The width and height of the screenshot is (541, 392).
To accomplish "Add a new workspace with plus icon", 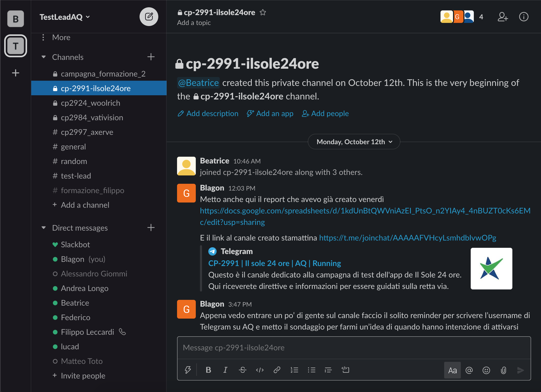I will coord(16,73).
